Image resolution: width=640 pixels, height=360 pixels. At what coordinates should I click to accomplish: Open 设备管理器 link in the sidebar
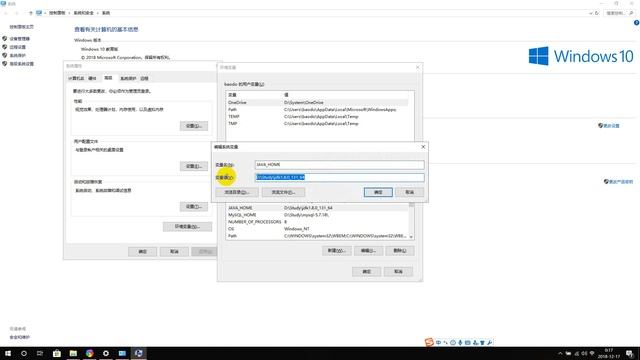click(20, 39)
